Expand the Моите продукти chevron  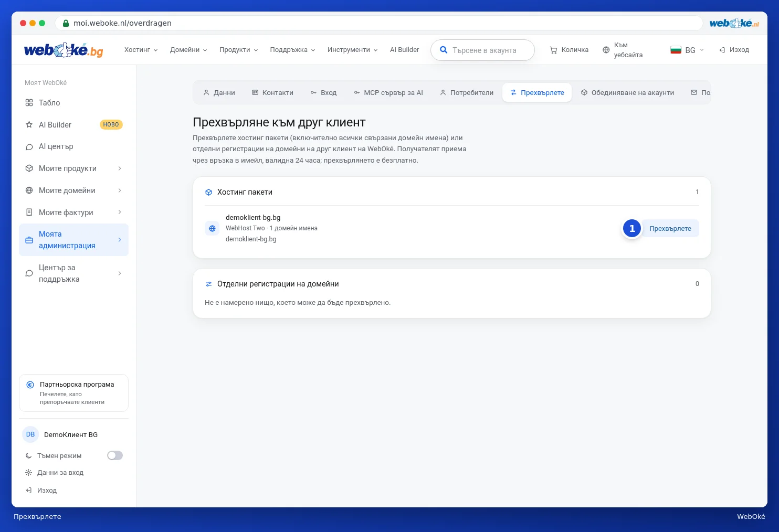pyautogui.click(x=120, y=168)
